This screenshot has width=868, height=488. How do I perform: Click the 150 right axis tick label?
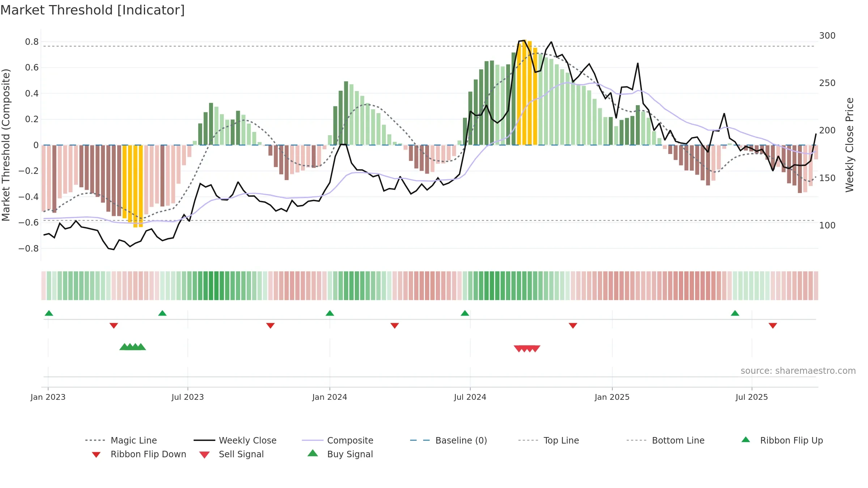tap(827, 178)
